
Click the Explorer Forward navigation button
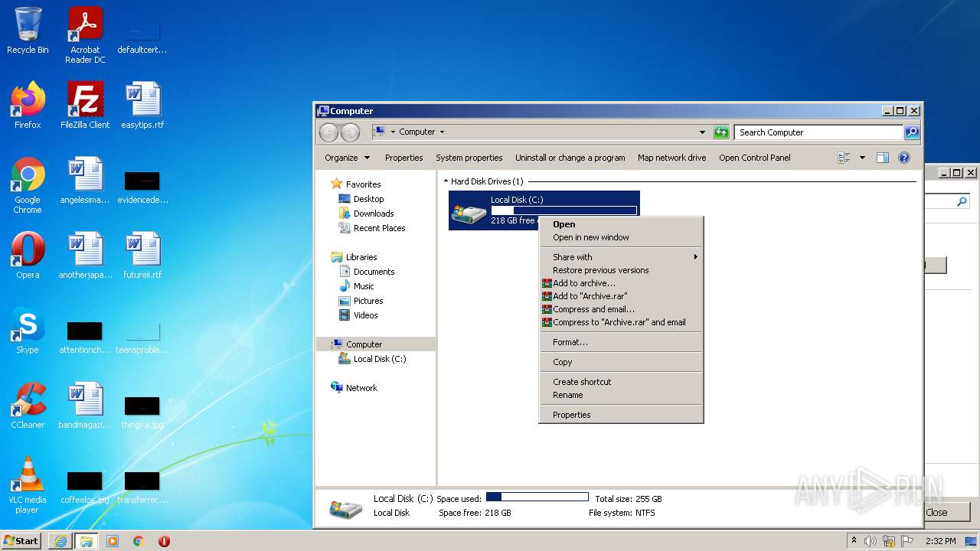click(x=350, y=132)
